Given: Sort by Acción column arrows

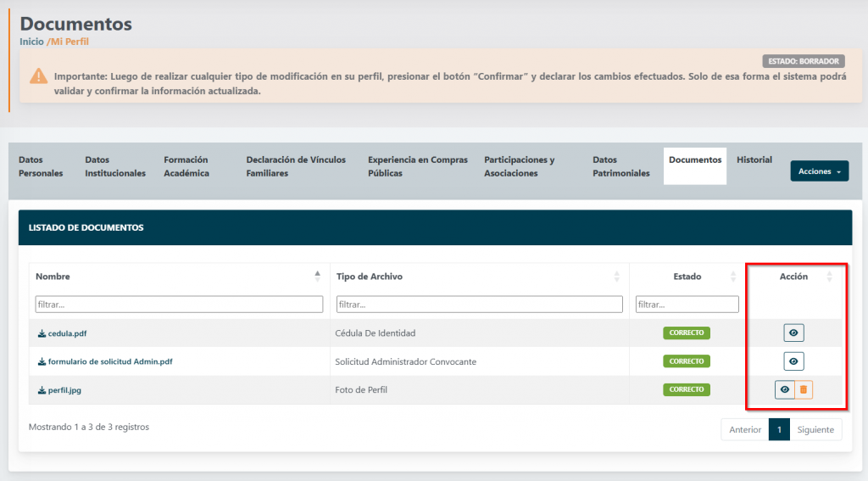Looking at the screenshot, I should click(829, 276).
